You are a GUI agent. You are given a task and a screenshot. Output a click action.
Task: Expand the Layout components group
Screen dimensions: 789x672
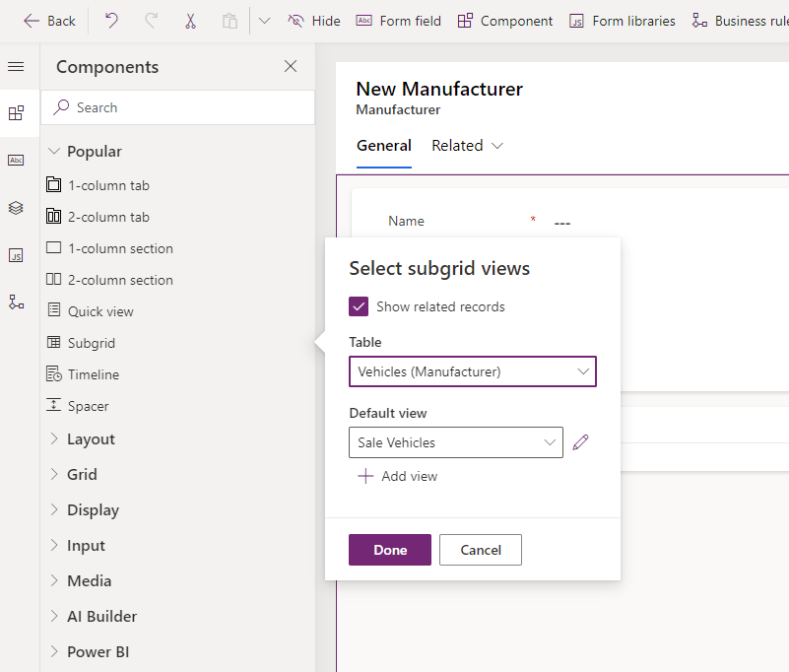point(91,439)
